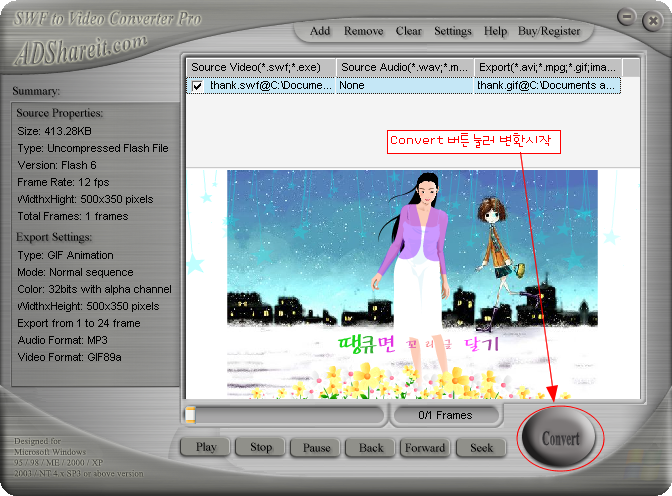Click the thank.gif export path cell
Image resolution: width=672 pixels, height=496 pixels.
point(548,85)
